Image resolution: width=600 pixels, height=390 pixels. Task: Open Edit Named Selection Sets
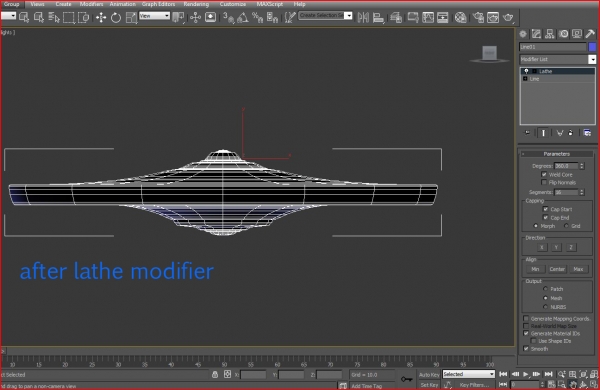tap(290, 17)
